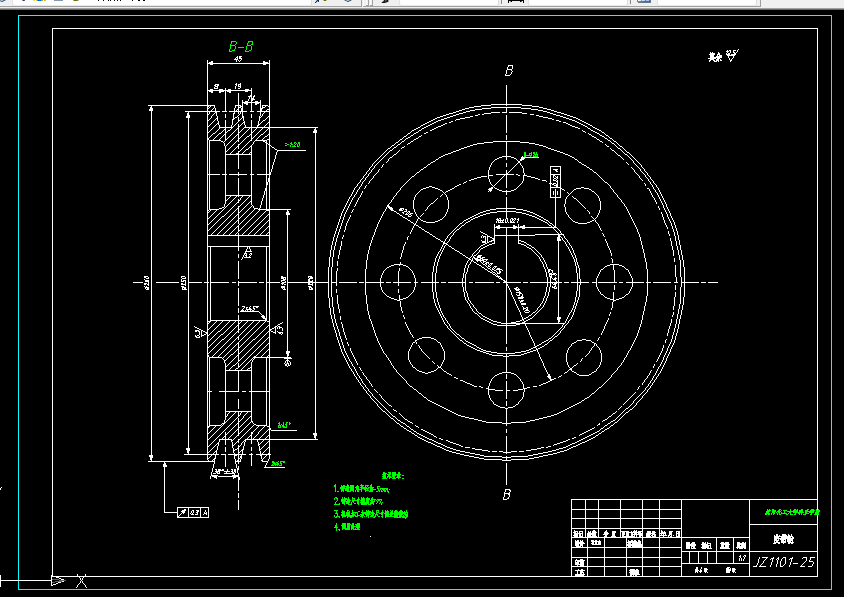Select technical requirement note number 3
The width and height of the screenshot is (844, 597).
371,515
